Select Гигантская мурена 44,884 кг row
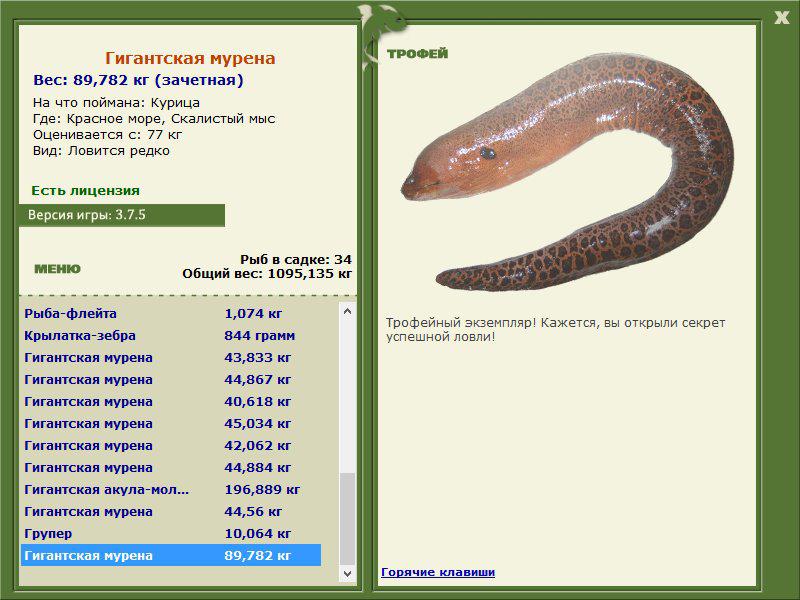The height and width of the screenshot is (600, 800). (x=171, y=467)
